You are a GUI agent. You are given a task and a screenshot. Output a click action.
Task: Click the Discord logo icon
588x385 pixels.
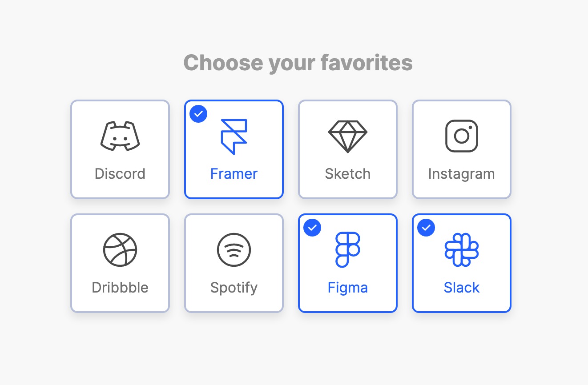point(120,136)
